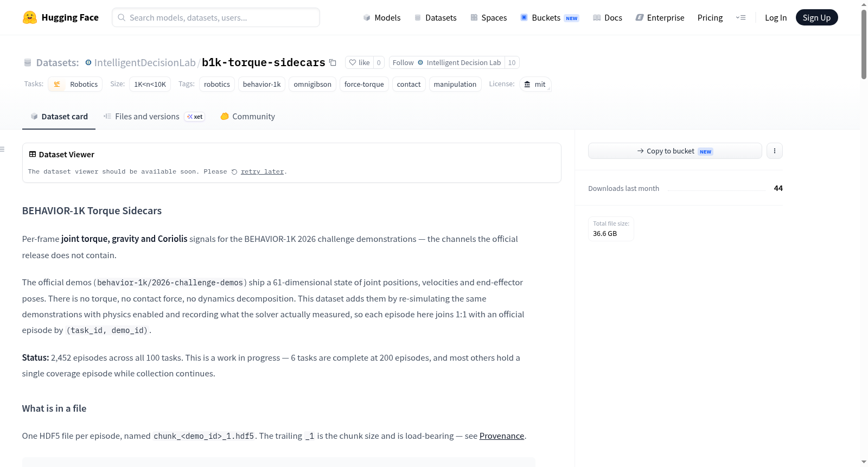This screenshot has width=868, height=467.
Task: Follow the Provenance link
Action: coord(502,436)
